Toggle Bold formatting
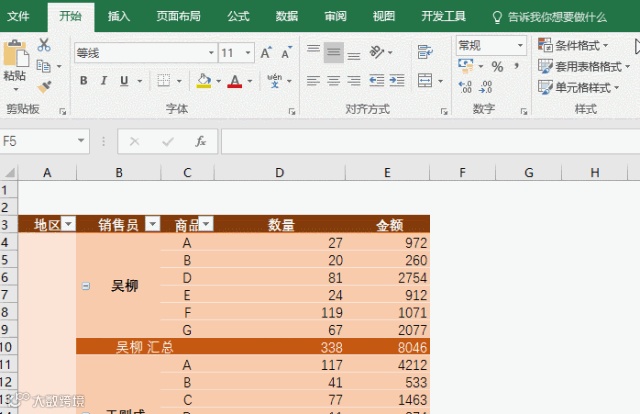 point(84,80)
